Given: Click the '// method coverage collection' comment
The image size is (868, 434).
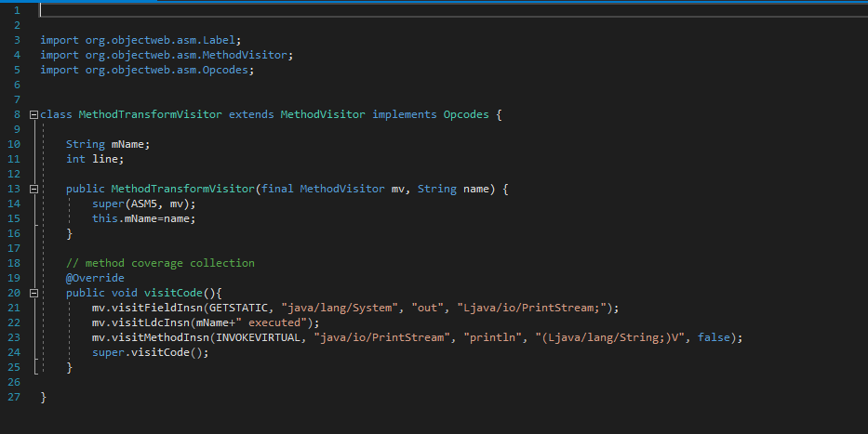Looking at the screenshot, I should [161, 263].
